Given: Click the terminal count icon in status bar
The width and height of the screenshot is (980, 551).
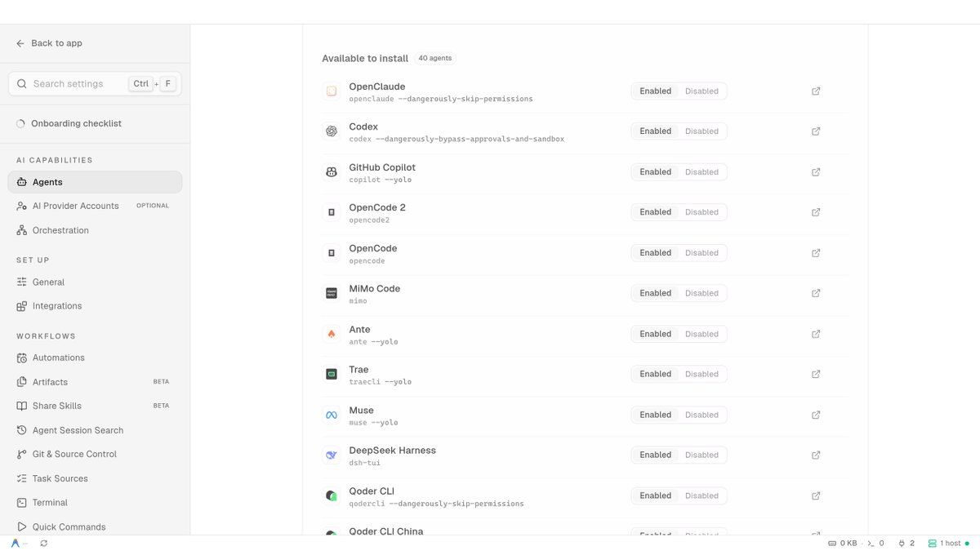Looking at the screenshot, I should 875,543.
